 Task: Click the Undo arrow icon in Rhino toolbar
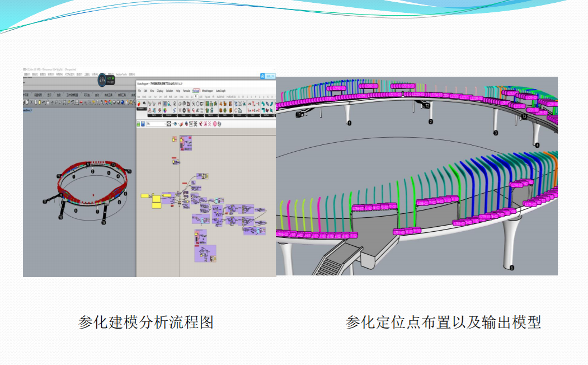[x=44, y=102]
